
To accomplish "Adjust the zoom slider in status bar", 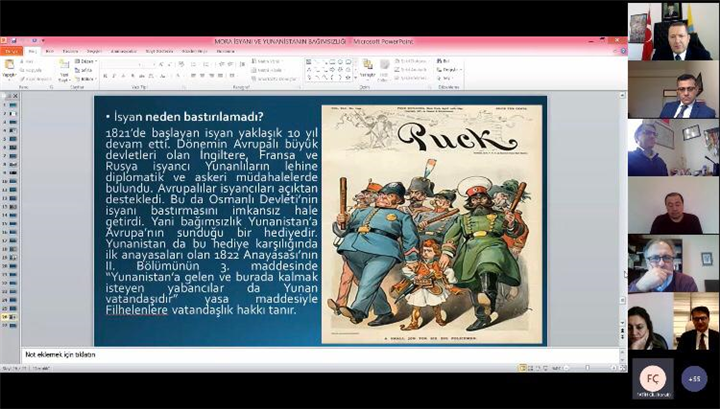I will point(588,368).
